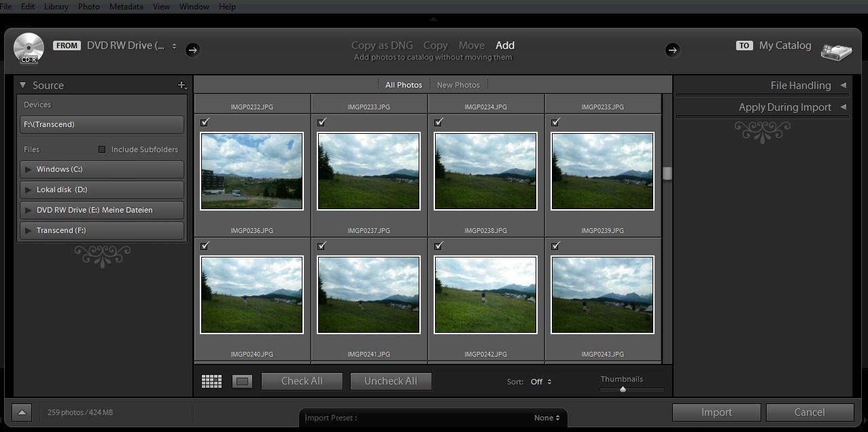Switch to New Photos tab
868x432 pixels.
[458, 85]
